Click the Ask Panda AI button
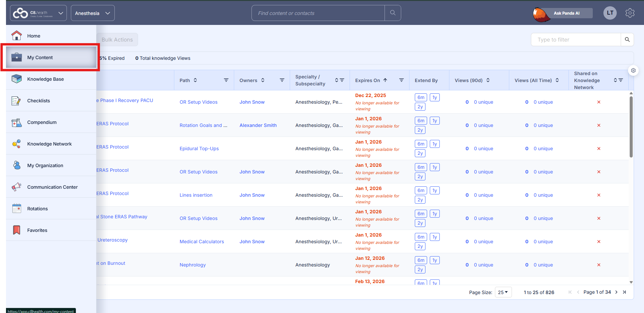Viewport: 644px width, 313px height. click(566, 13)
